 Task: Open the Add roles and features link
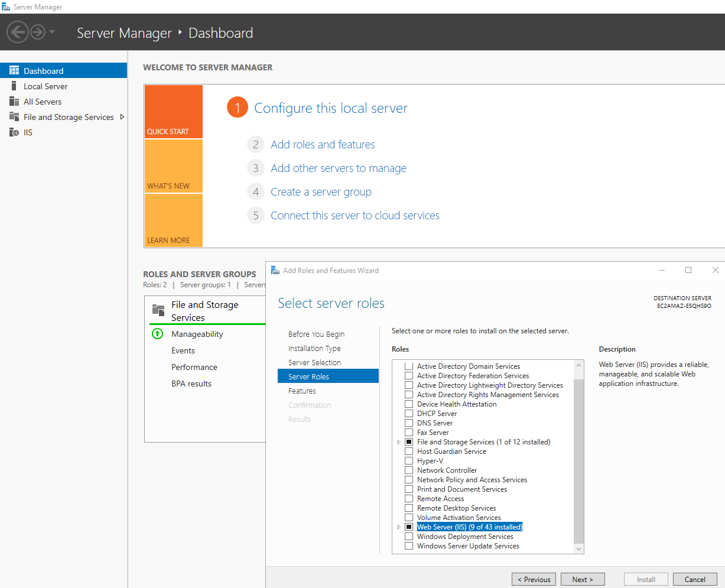(323, 144)
